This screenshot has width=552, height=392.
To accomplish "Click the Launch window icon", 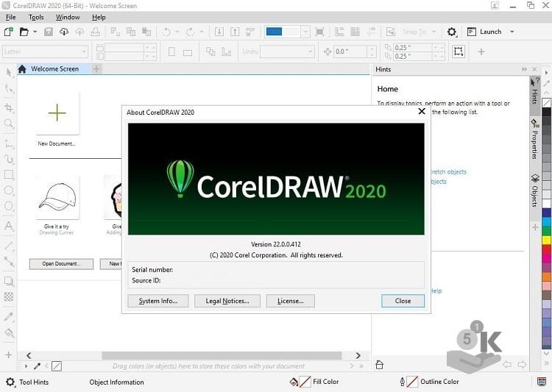I will [471, 32].
